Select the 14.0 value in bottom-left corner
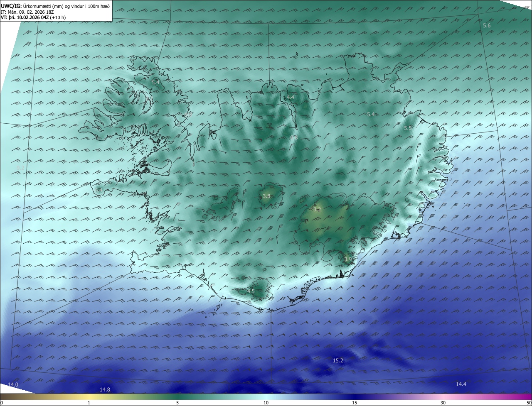The width and height of the screenshot is (532, 406). click(13, 385)
